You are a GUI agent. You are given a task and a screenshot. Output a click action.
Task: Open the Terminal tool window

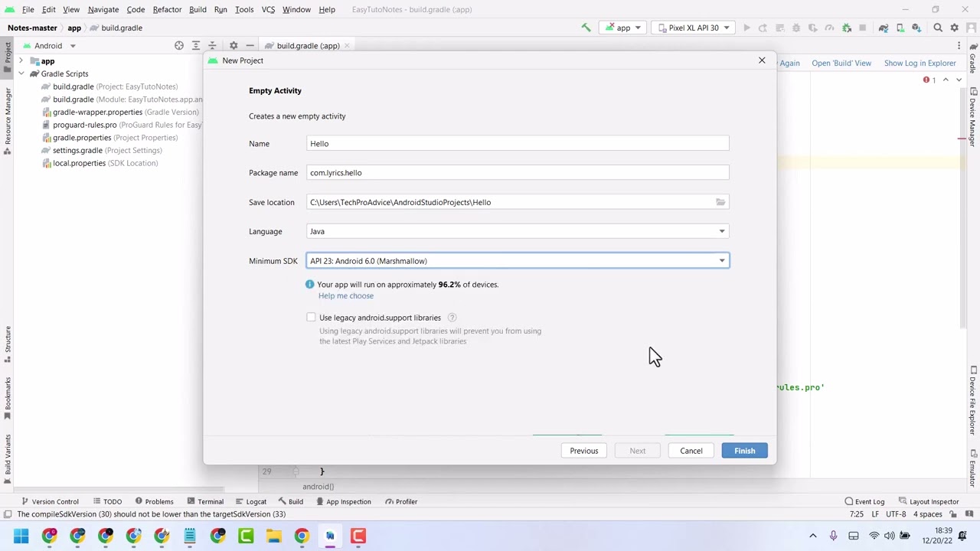click(x=204, y=502)
